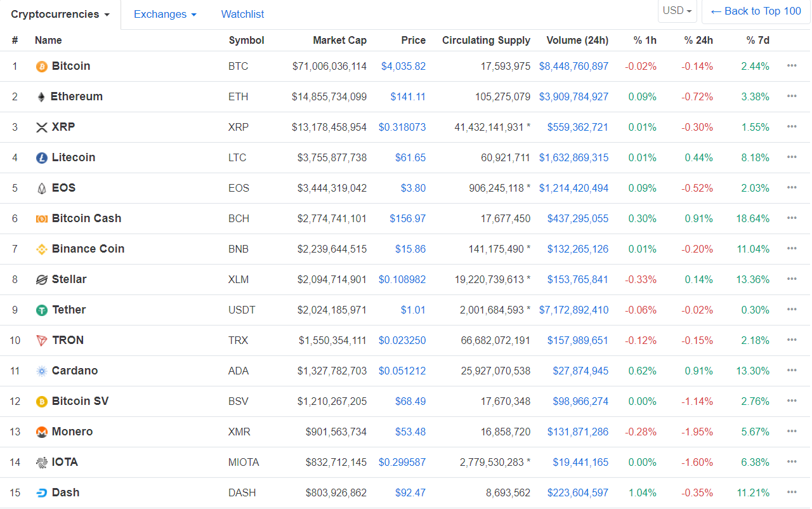Click the EOS logo icon
This screenshot has width=812, height=509.
(41, 188)
